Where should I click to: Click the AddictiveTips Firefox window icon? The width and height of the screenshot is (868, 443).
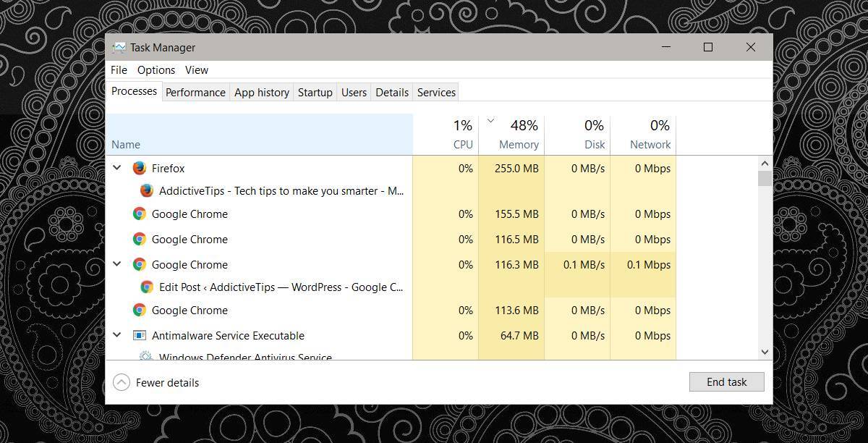click(147, 190)
